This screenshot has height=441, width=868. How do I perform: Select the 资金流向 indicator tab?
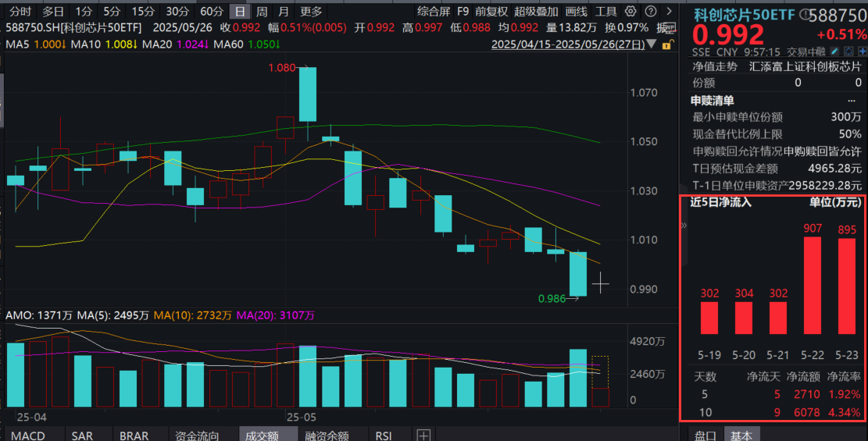197,435
